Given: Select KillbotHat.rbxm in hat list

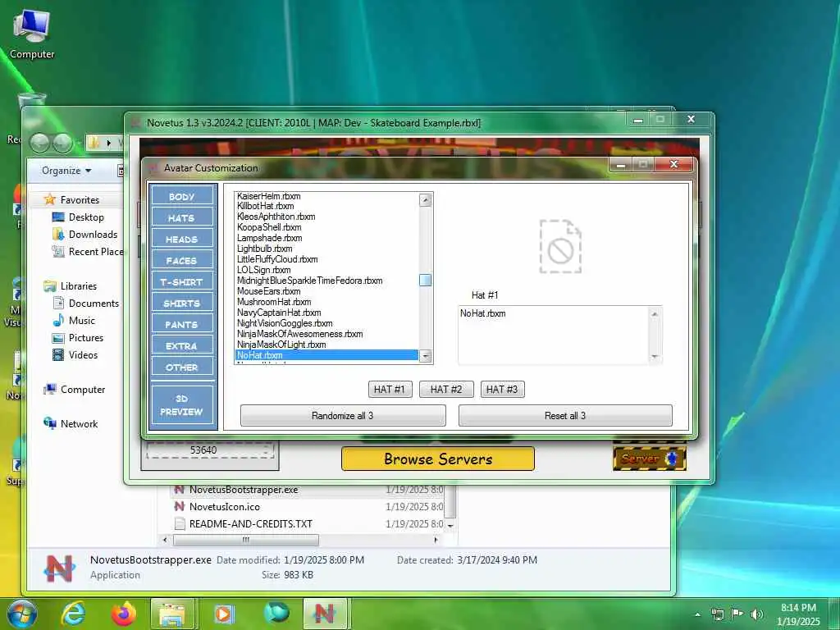Looking at the screenshot, I should pyautogui.click(x=326, y=206).
